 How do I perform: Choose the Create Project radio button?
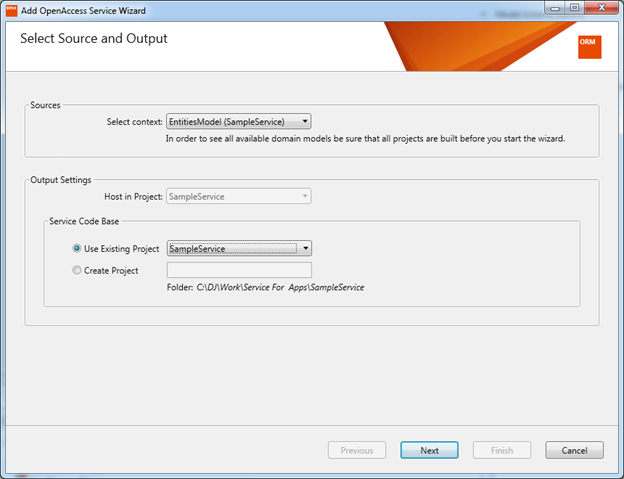(77, 270)
